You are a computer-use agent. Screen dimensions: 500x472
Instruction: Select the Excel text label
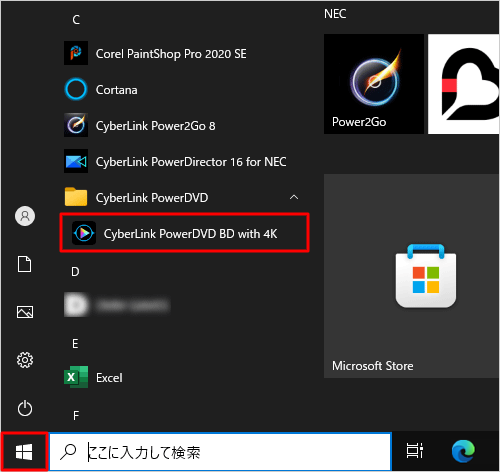coord(109,378)
